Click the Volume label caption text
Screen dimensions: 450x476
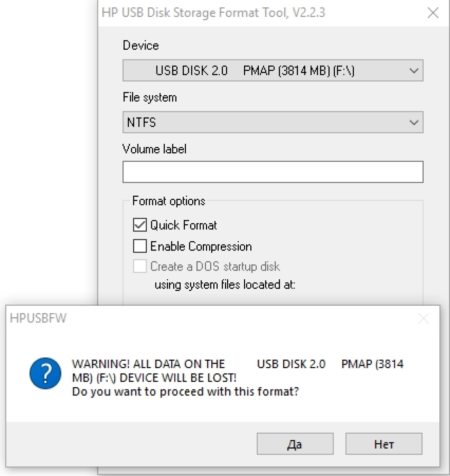[x=154, y=149]
